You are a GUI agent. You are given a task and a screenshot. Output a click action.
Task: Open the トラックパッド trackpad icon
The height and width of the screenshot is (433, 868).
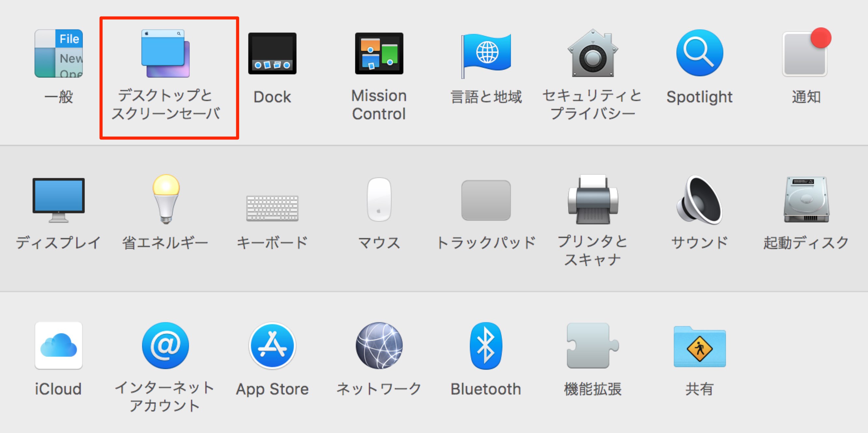point(486,200)
